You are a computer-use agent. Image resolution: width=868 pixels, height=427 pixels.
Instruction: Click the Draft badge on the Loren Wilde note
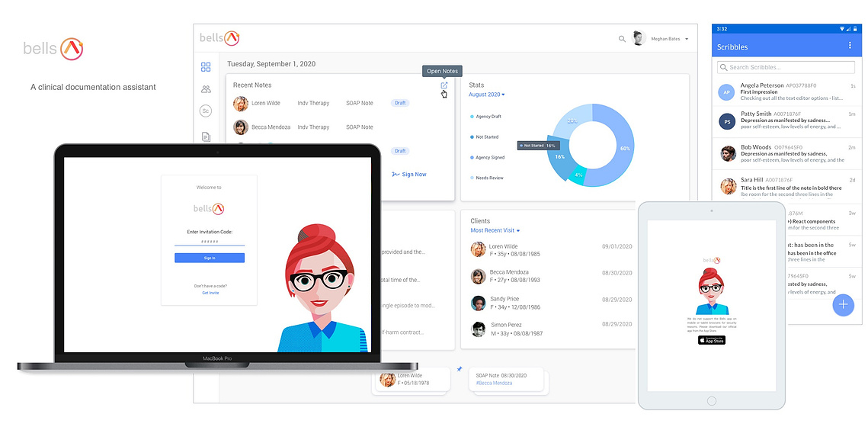coord(400,103)
